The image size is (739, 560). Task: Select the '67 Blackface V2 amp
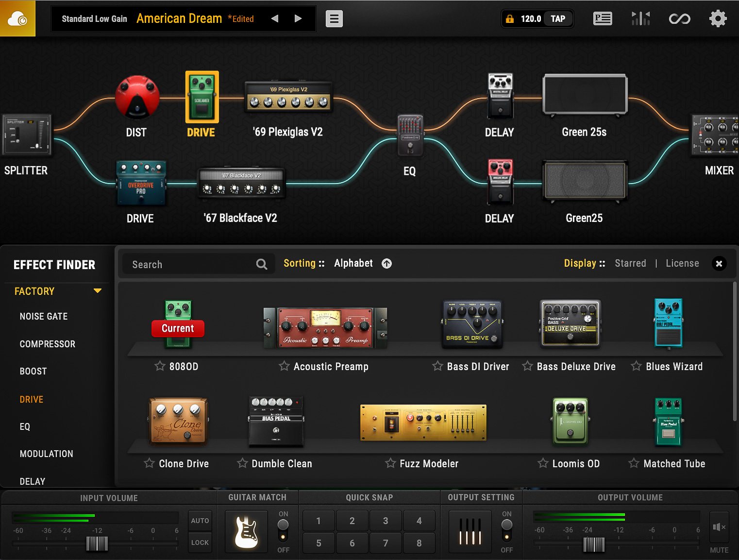pyautogui.click(x=241, y=183)
